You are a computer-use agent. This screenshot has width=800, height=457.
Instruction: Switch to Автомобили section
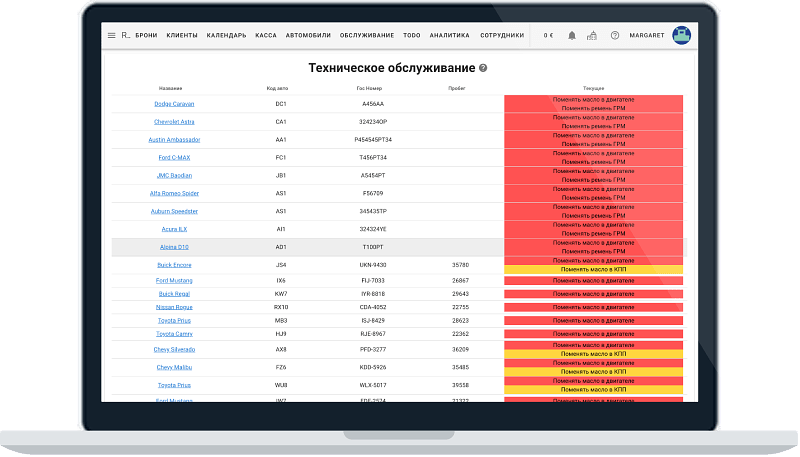click(308, 35)
